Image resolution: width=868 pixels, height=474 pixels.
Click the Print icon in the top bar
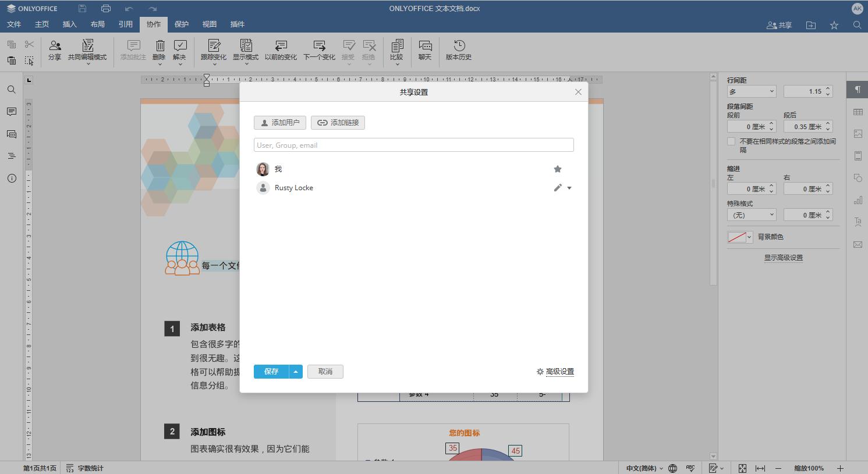coord(105,8)
